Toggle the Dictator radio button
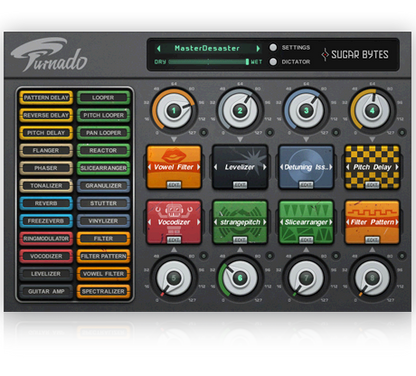 pos(273,62)
